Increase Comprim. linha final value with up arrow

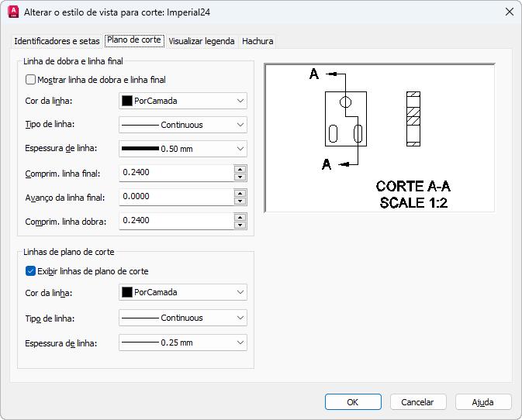coord(240,169)
